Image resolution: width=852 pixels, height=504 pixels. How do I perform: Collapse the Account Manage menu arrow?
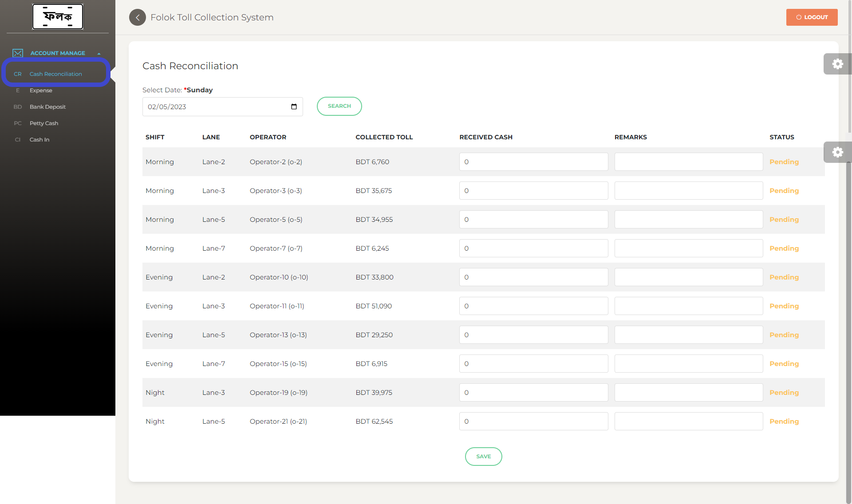pyautogui.click(x=99, y=53)
